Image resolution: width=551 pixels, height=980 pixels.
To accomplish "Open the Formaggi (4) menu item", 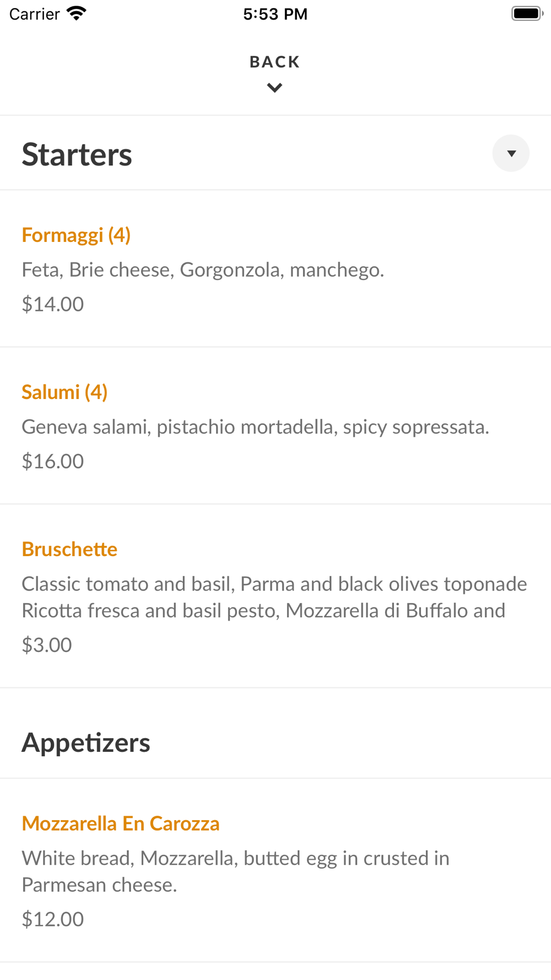I will [x=76, y=235].
